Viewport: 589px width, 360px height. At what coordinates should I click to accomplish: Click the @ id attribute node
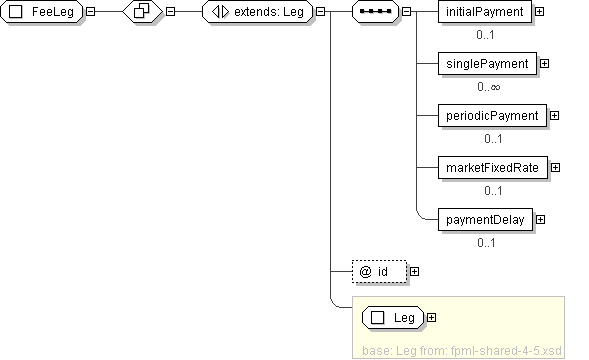(379, 271)
